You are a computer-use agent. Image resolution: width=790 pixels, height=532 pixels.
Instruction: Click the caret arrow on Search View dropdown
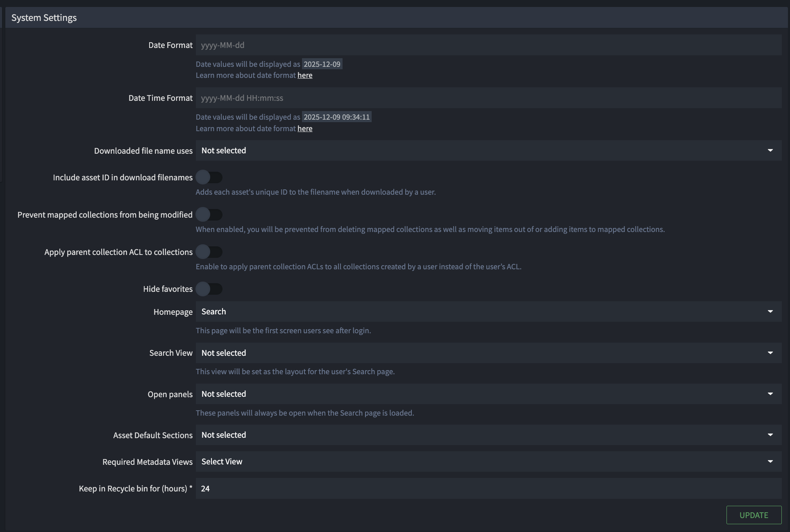click(770, 353)
